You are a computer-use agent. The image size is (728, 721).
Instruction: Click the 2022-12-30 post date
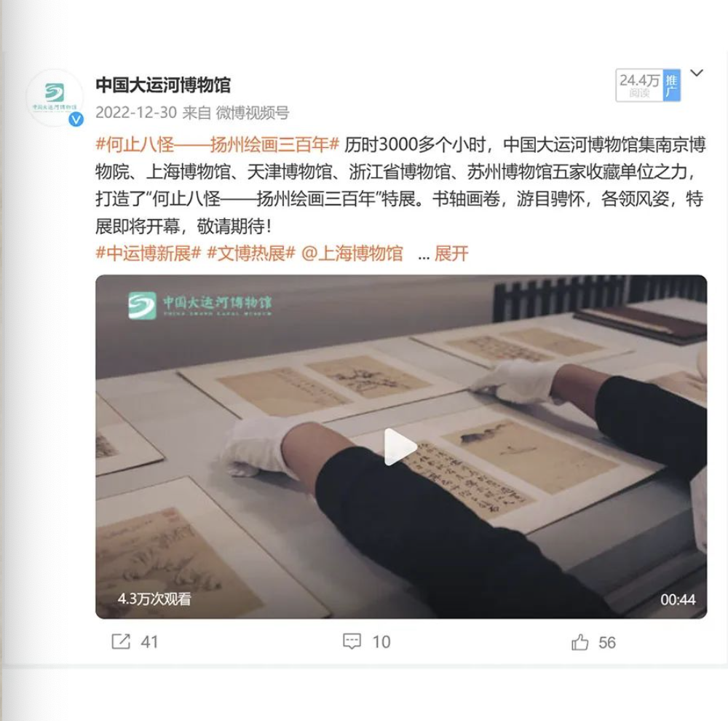[x=136, y=112]
